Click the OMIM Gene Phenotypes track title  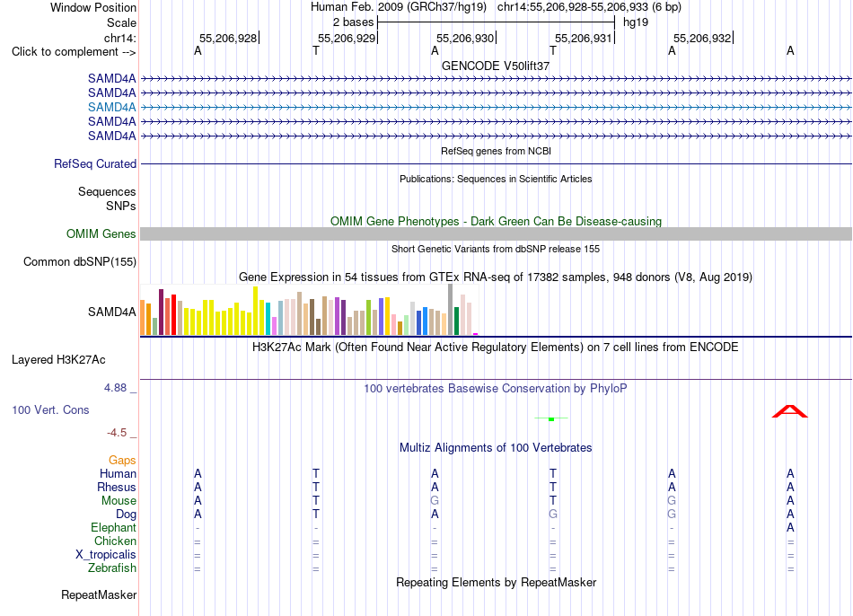pyautogui.click(x=496, y=222)
